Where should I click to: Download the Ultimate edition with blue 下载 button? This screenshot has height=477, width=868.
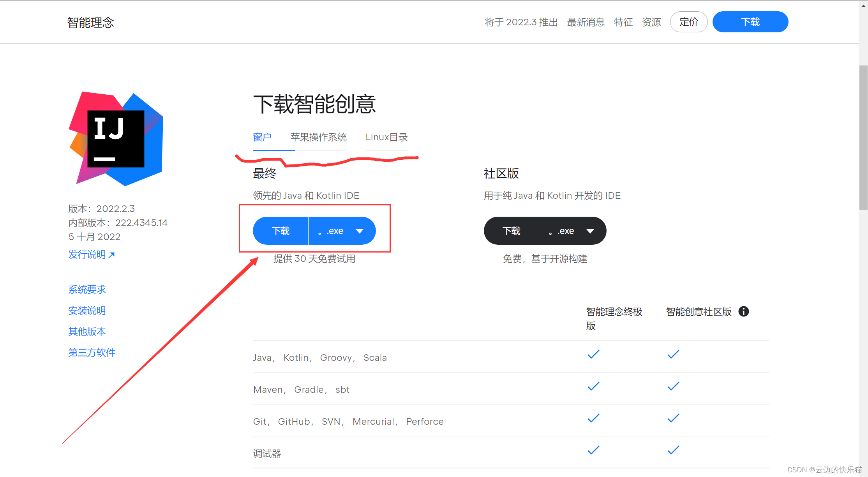[x=281, y=231]
